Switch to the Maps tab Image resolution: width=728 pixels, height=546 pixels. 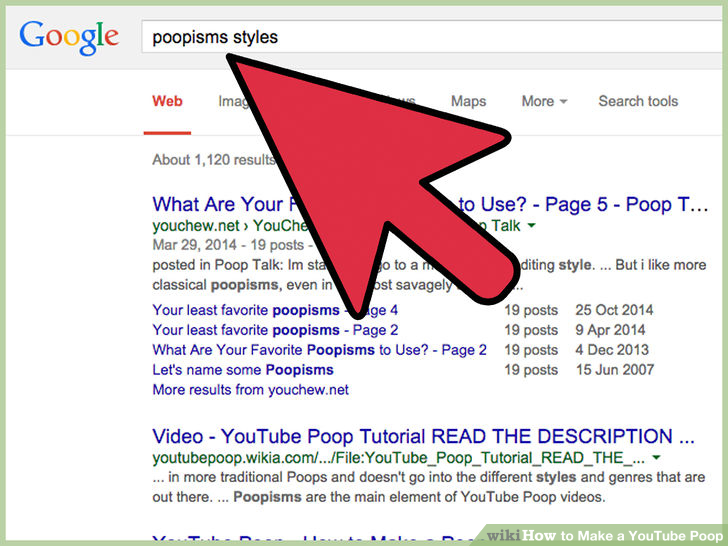coord(468,101)
